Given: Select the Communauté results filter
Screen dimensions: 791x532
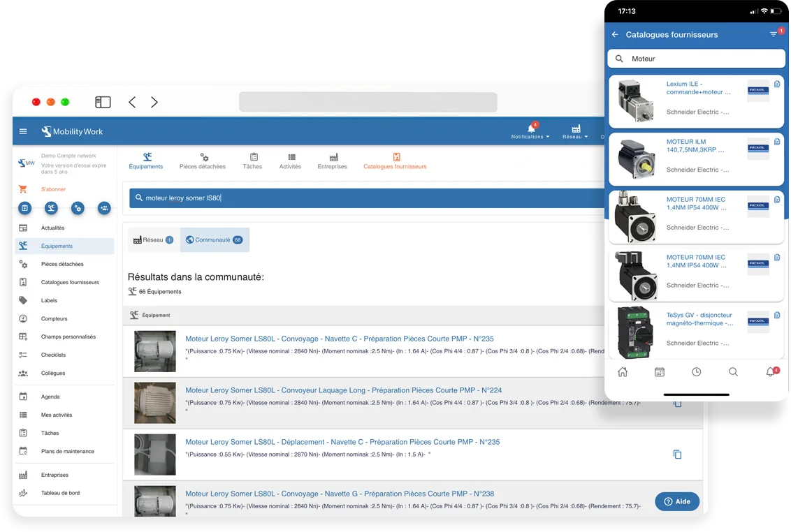Looking at the screenshot, I should [215, 240].
